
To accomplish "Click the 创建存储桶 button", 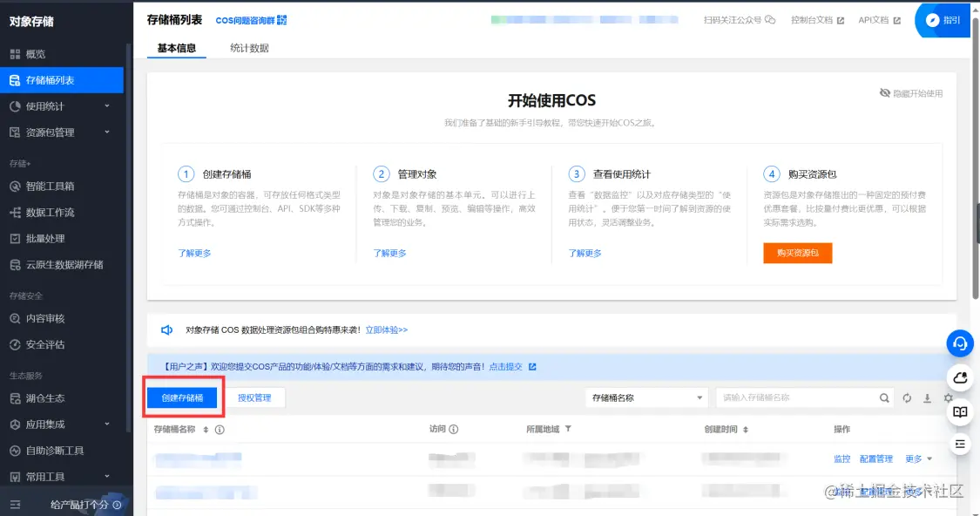I will click(x=182, y=397).
